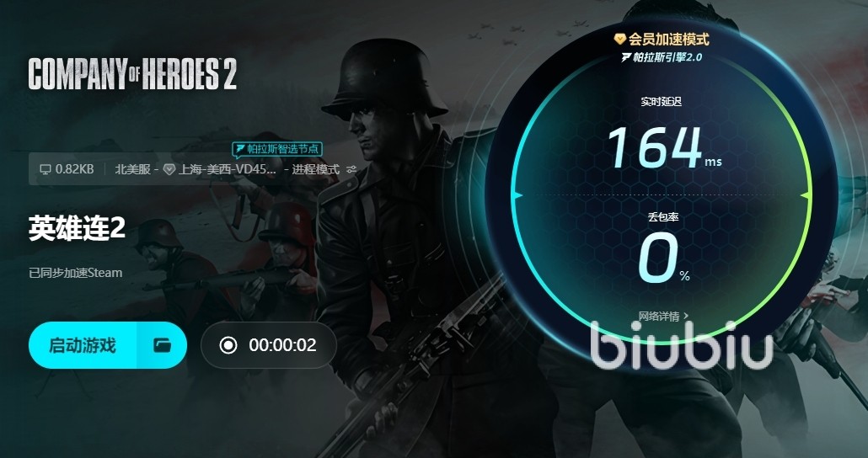Click the 启动游戏 launch button
868x458 pixels.
tap(83, 345)
